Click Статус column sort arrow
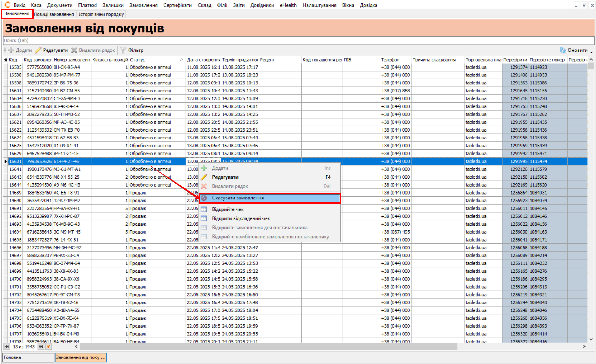This screenshot has height=364, width=596. click(x=181, y=60)
